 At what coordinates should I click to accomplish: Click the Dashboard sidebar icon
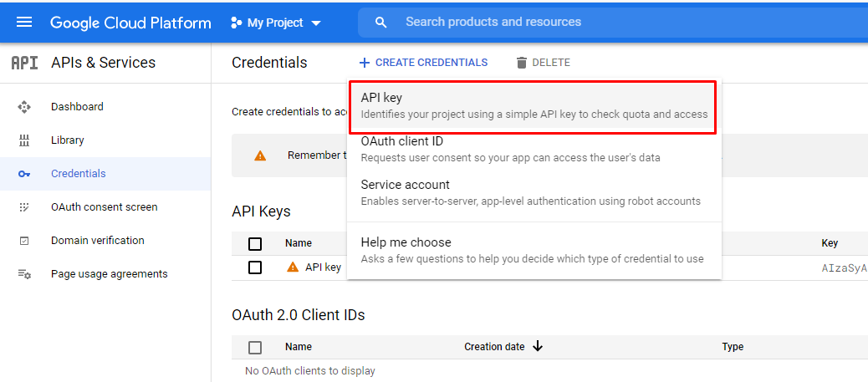(x=23, y=107)
